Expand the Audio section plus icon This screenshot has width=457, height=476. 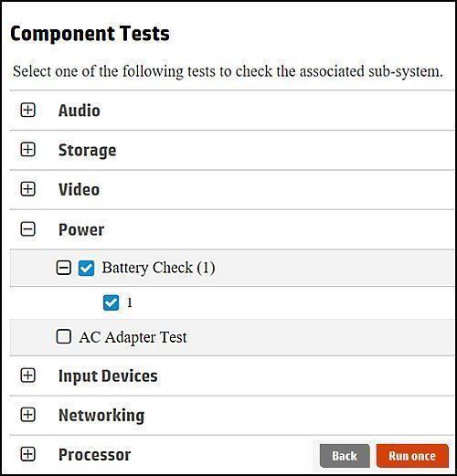point(27,110)
